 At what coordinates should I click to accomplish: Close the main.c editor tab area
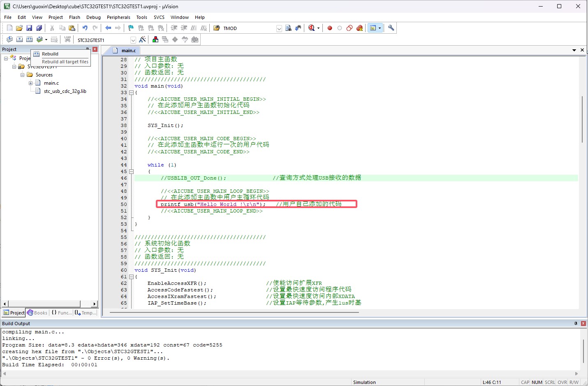[582, 50]
